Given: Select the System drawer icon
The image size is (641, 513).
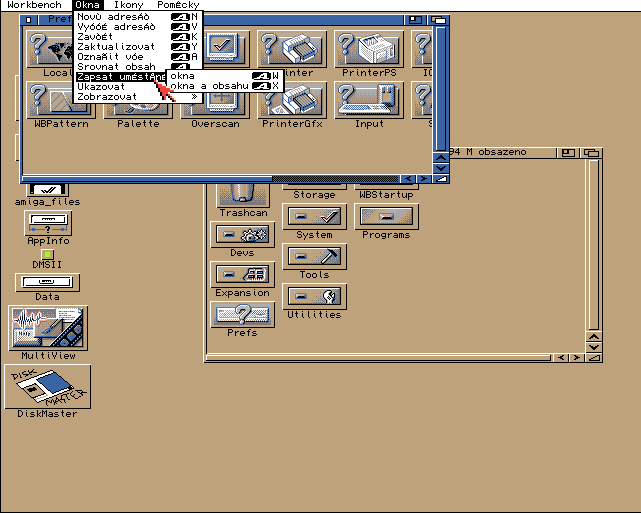Looking at the screenshot, I should (x=313, y=217).
